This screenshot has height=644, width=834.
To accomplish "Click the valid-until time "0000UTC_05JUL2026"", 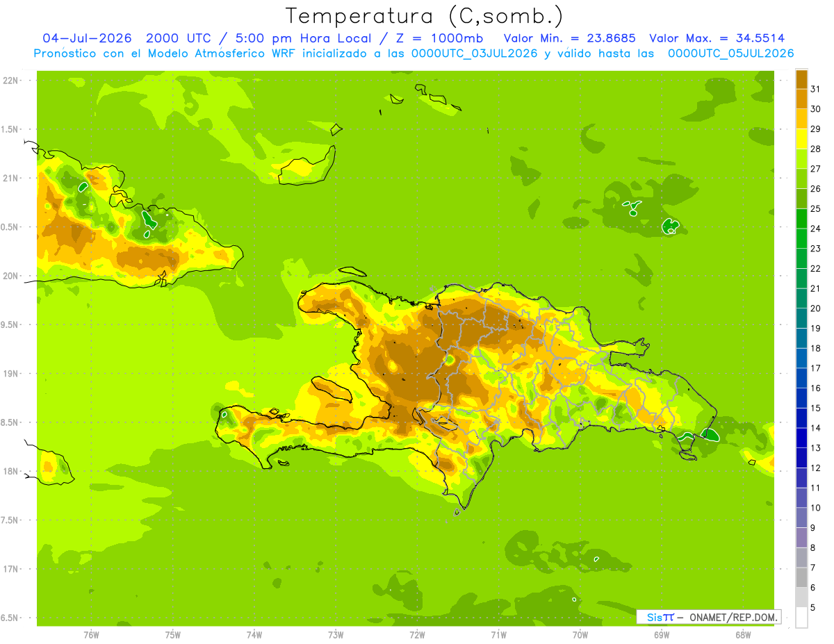I will tap(731, 53).
